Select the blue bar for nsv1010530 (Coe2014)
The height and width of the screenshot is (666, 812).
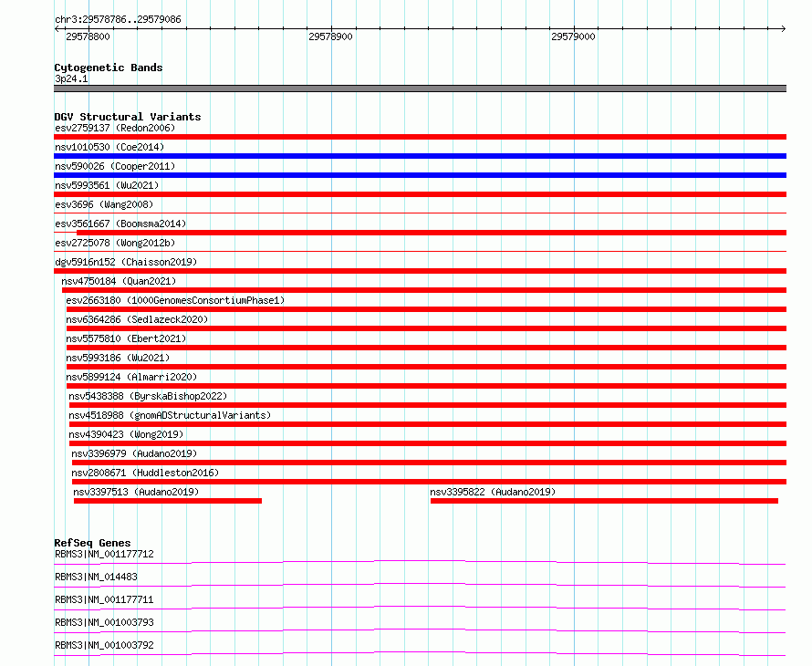point(420,156)
